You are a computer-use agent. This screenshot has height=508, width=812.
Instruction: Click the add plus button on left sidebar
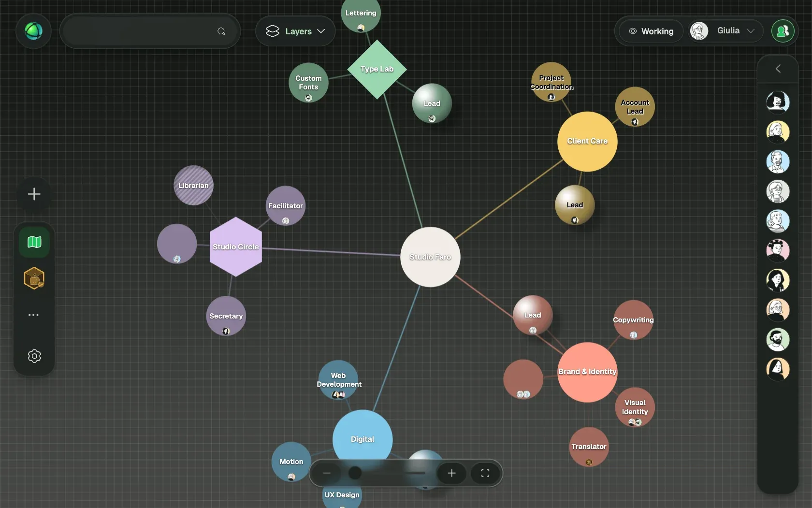coord(34,194)
